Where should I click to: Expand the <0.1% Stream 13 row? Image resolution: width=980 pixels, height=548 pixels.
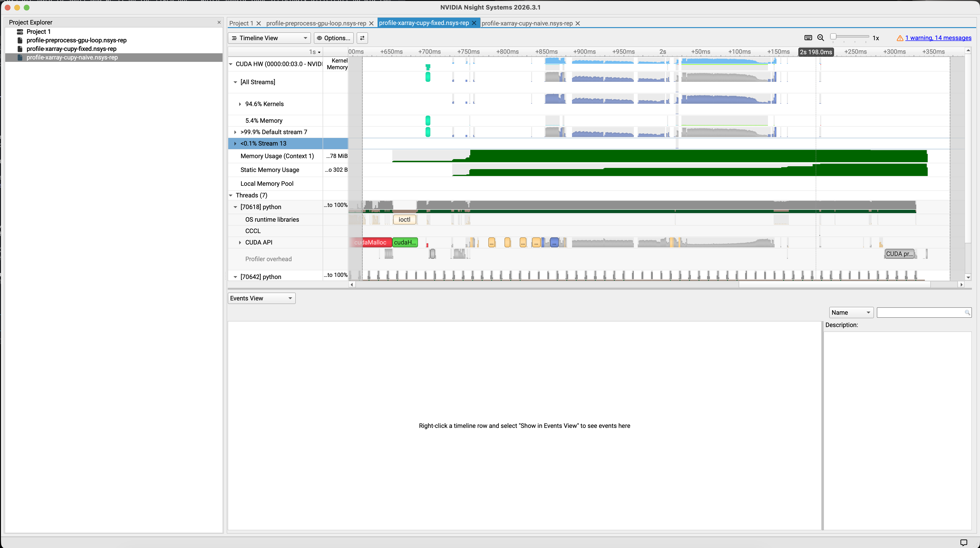coord(235,143)
